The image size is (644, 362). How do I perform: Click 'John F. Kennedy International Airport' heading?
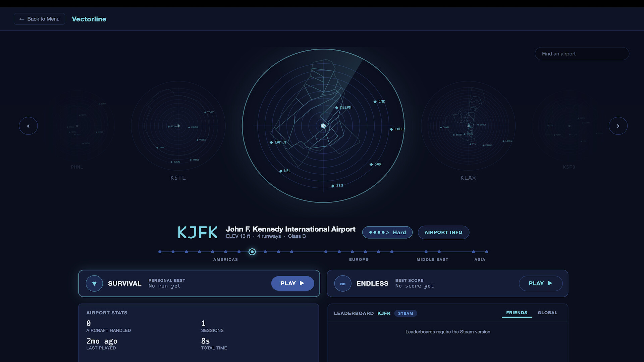pyautogui.click(x=290, y=229)
